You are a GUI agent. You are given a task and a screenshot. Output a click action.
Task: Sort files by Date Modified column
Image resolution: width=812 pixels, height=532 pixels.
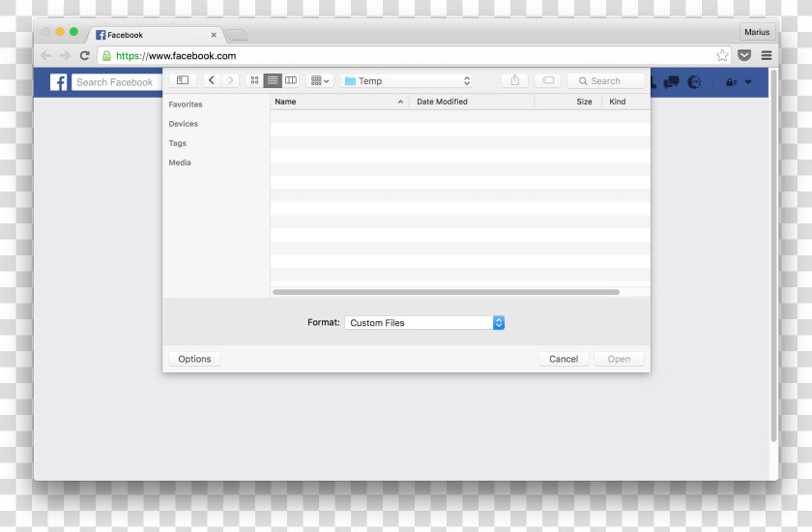pyautogui.click(x=472, y=102)
